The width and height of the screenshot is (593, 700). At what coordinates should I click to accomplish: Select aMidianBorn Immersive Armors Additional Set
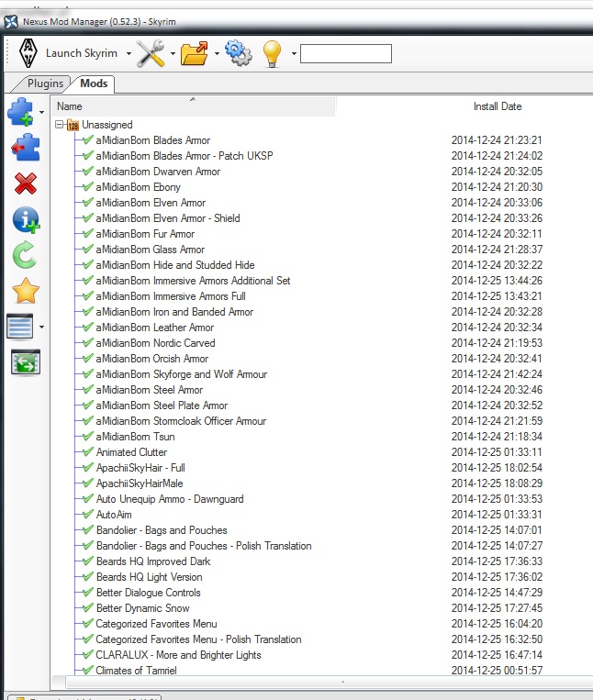point(193,281)
